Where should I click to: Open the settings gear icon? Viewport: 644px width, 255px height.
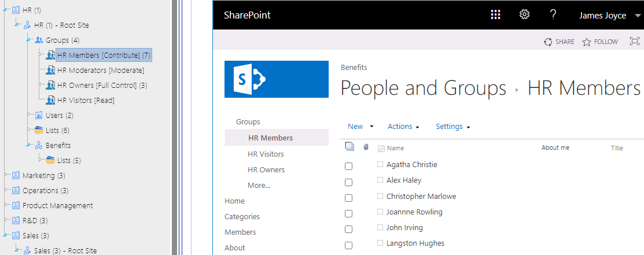coord(524,15)
